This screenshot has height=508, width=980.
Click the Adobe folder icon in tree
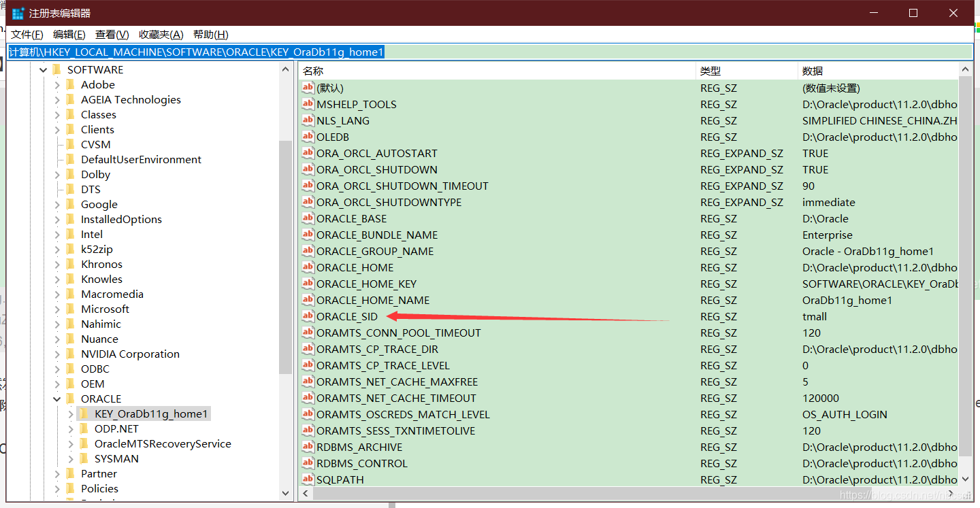(x=70, y=84)
